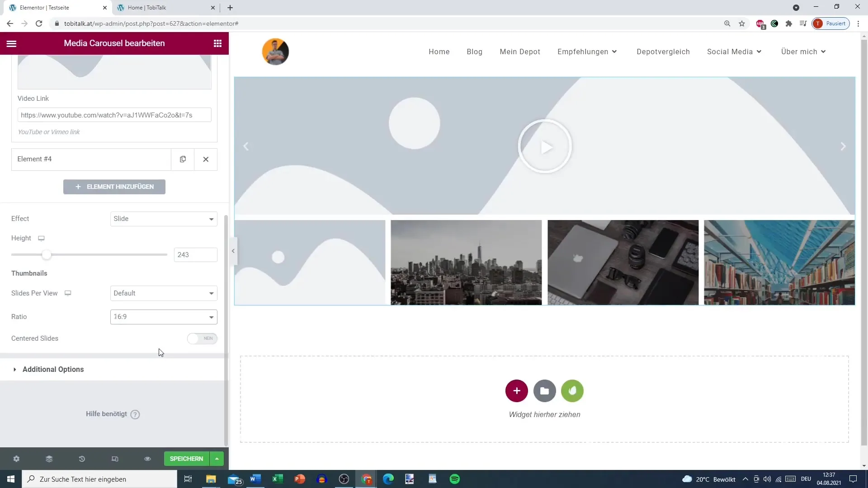Viewport: 868px width, 488px height.
Task: Reload the browser page
Action: click(39, 23)
